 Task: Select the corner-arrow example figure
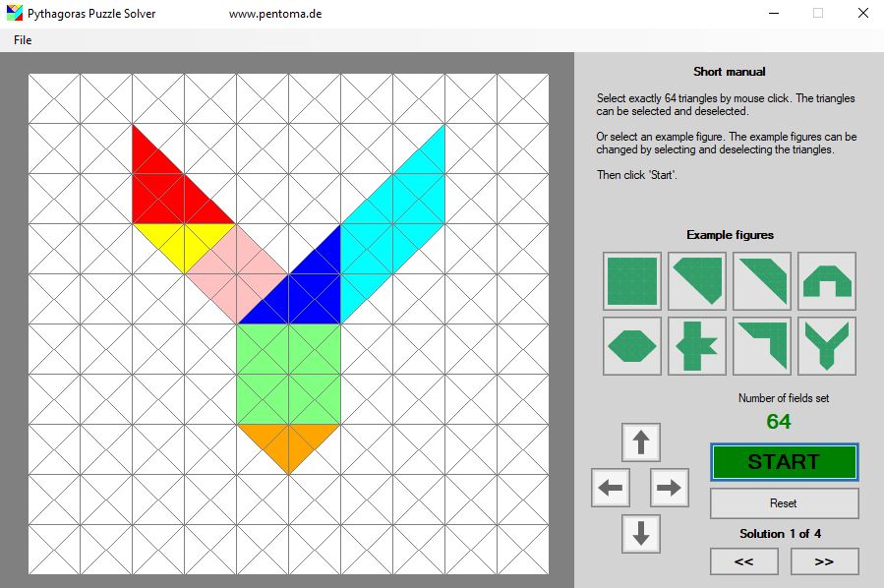click(x=762, y=345)
